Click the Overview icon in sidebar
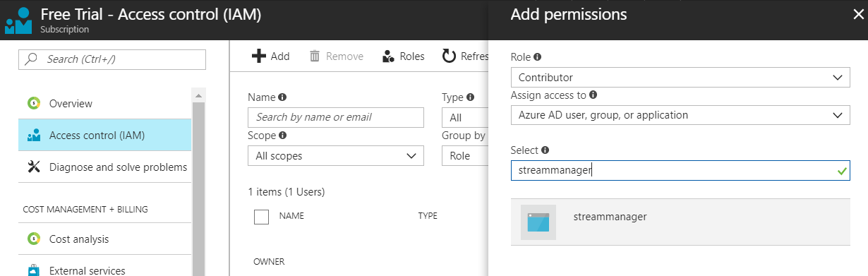 tap(33, 104)
